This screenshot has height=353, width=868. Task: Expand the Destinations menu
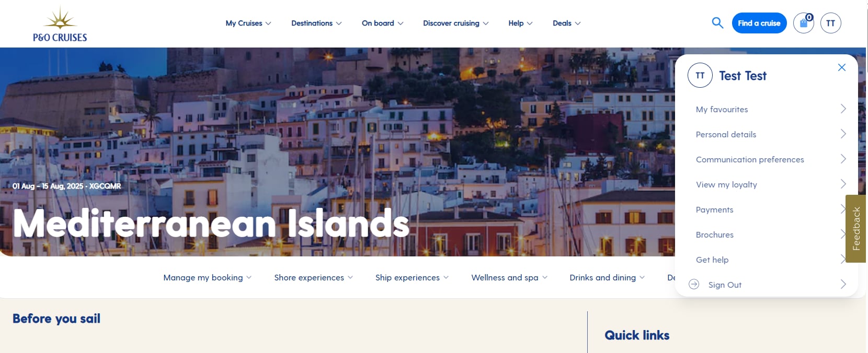(316, 23)
